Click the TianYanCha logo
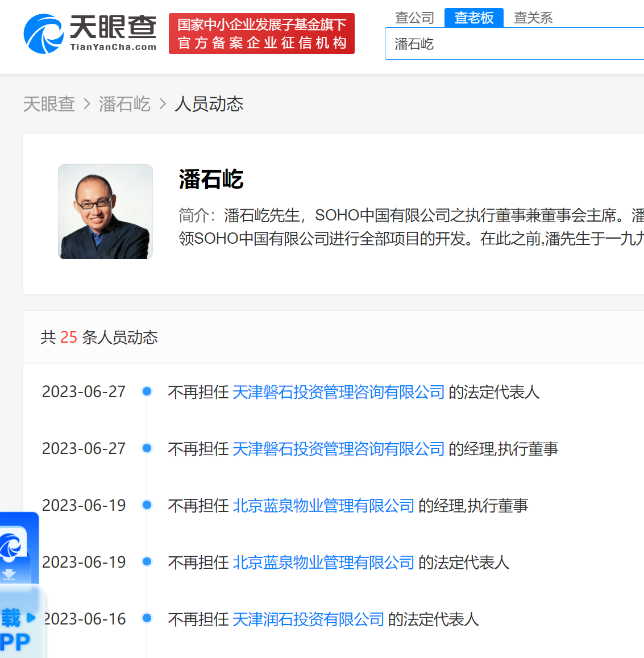This screenshot has width=644, height=658. pyautogui.click(x=90, y=34)
